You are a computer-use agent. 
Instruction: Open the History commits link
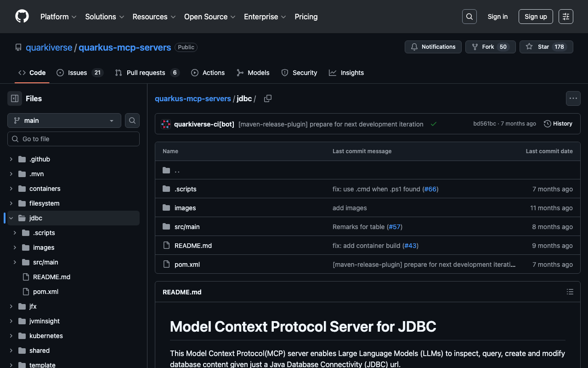click(x=558, y=124)
